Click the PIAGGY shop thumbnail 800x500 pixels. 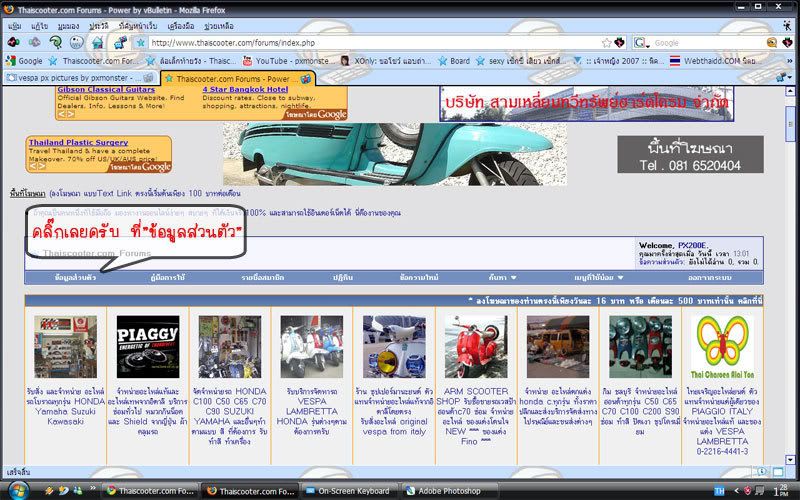click(148, 346)
